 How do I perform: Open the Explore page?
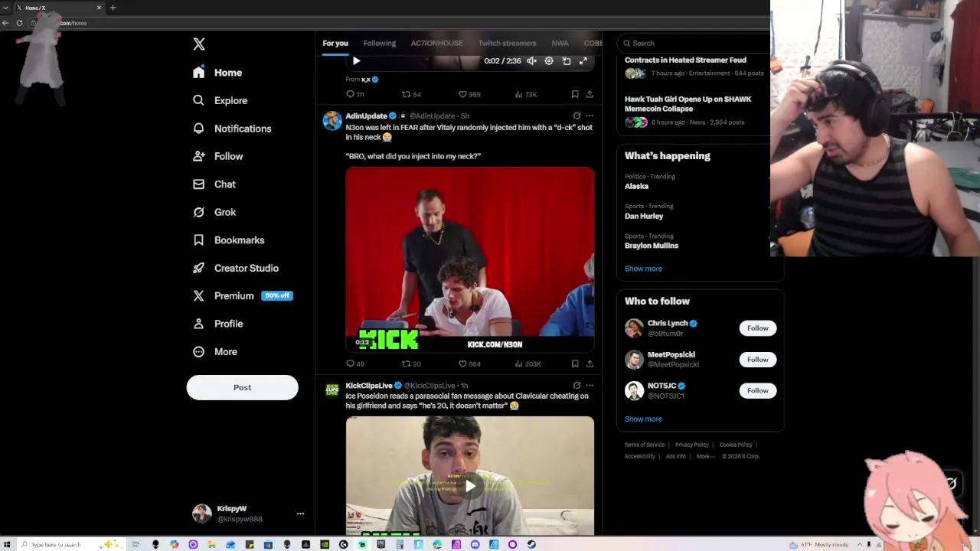tap(220, 100)
